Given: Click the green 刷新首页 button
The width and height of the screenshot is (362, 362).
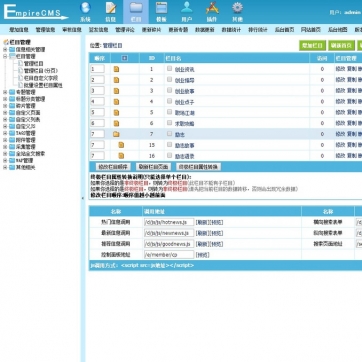Looking at the screenshot, I should [341, 45].
